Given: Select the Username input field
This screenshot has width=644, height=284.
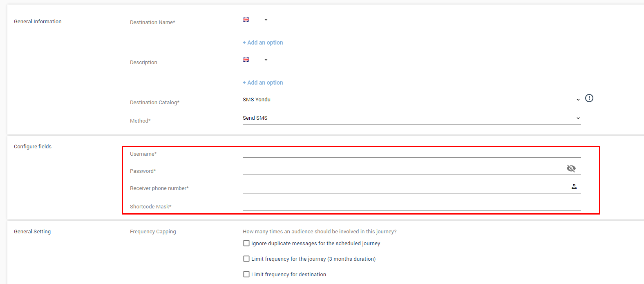Looking at the screenshot, I should pyautogui.click(x=411, y=152).
